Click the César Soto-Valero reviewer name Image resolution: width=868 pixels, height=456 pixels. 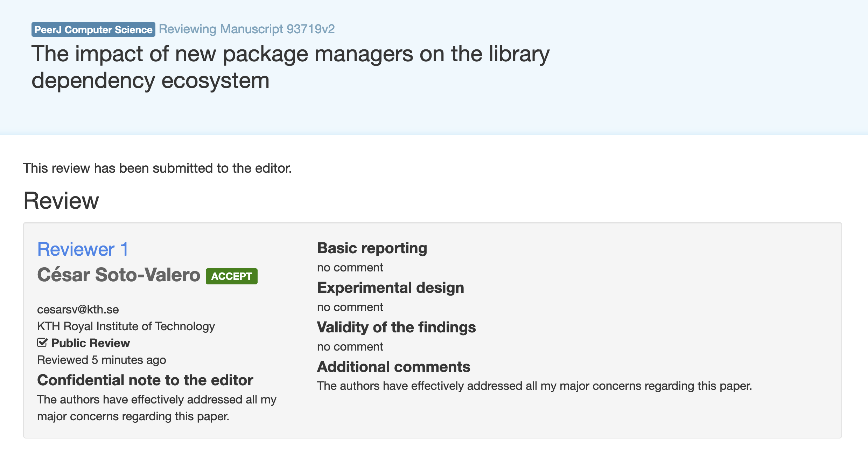[x=119, y=275]
